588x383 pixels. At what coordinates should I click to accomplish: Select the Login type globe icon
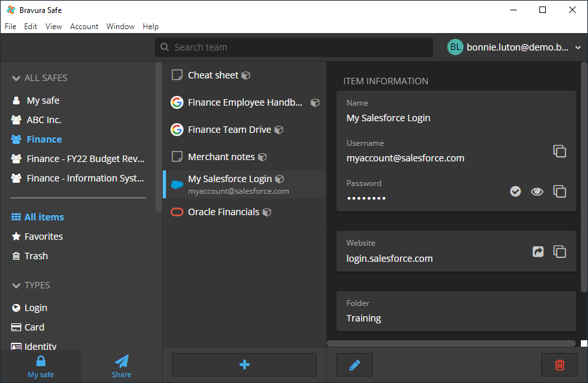point(14,307)
